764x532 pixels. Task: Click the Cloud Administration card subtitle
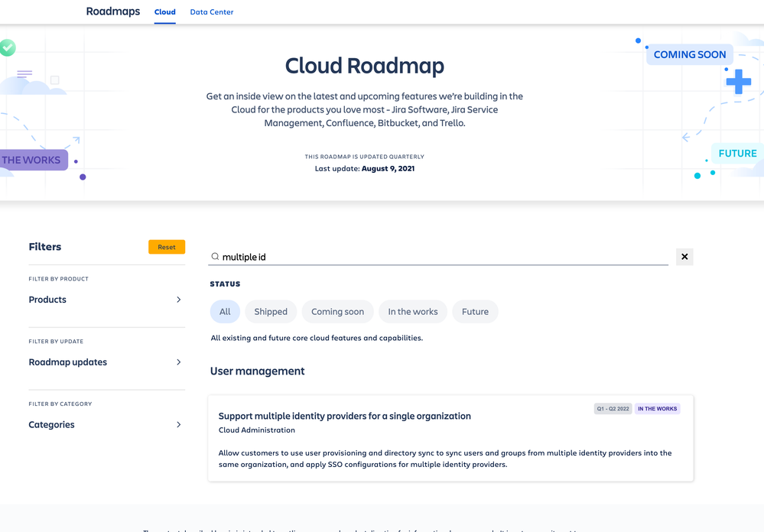257,430
